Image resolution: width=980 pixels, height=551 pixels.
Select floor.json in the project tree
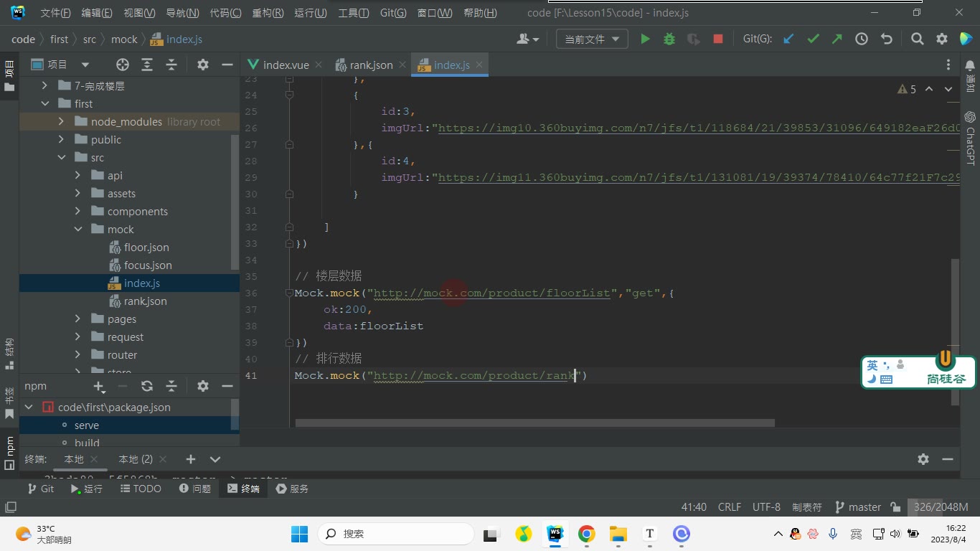[146, 248]
